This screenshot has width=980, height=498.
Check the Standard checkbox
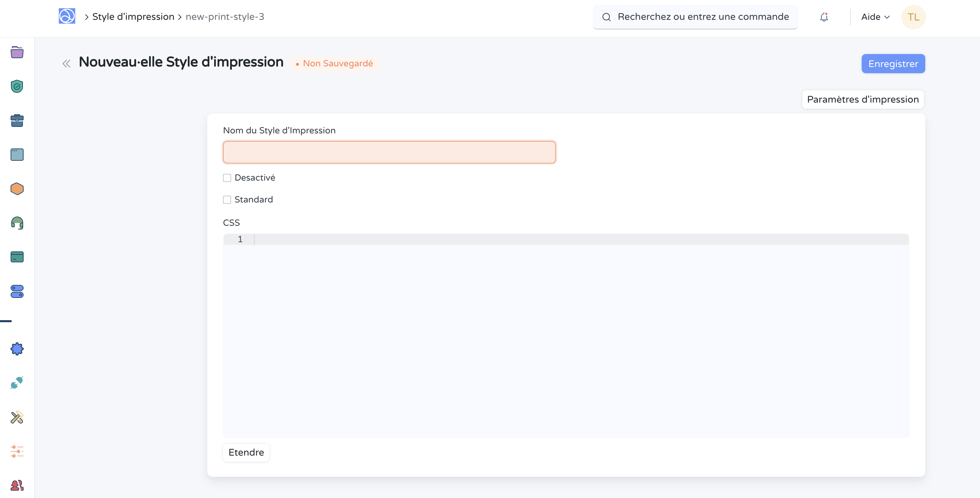coord(227,200)
